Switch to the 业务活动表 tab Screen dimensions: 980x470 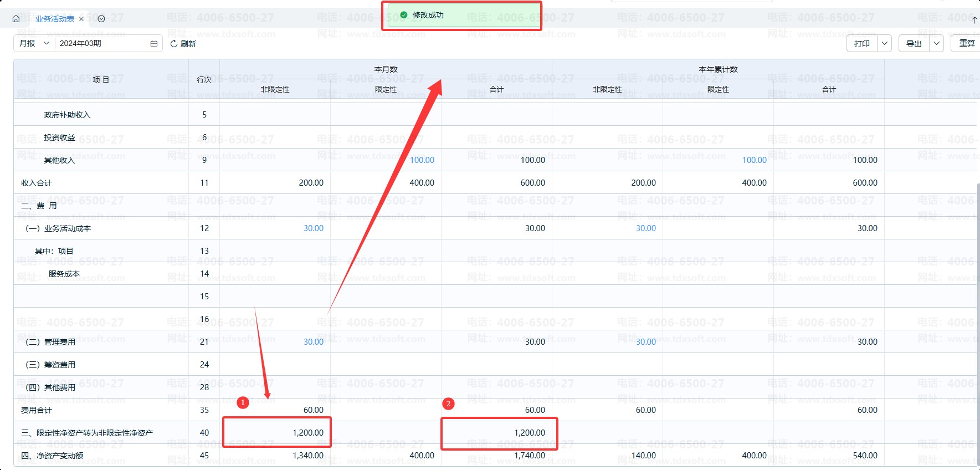point(55,19)
